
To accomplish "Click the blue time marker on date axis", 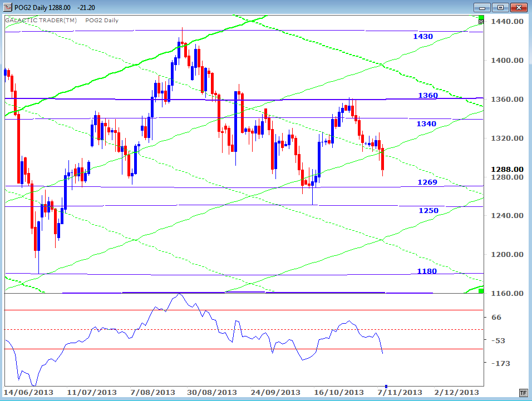I will tap(386, 387).
